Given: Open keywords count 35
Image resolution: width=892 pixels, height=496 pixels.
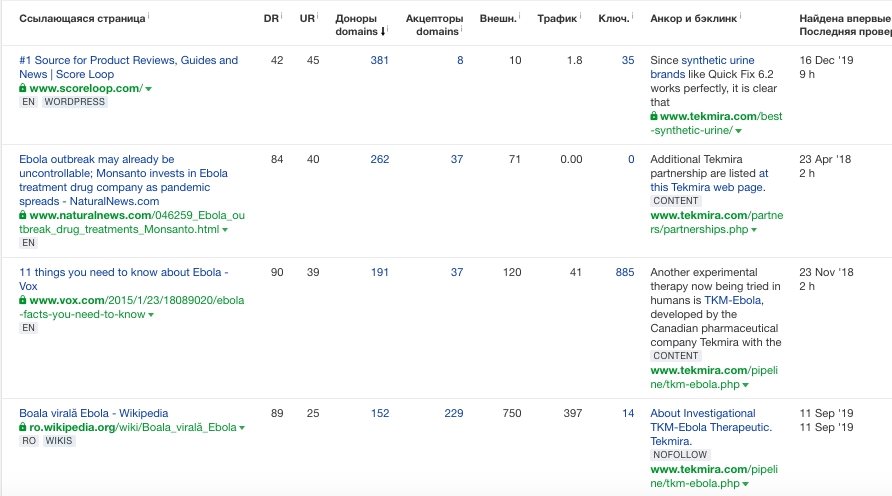Looking at the screenshot, I should pyautogui.click(x=627, y=60).
